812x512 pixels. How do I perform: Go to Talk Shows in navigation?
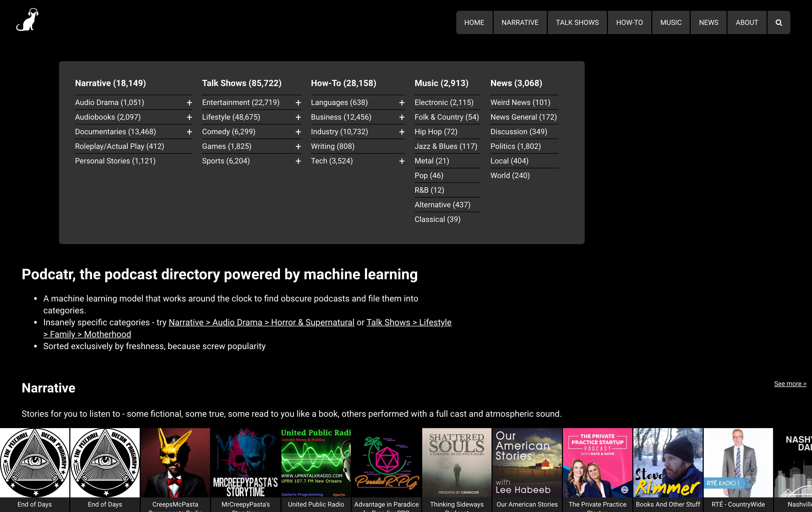coord(577,22)
